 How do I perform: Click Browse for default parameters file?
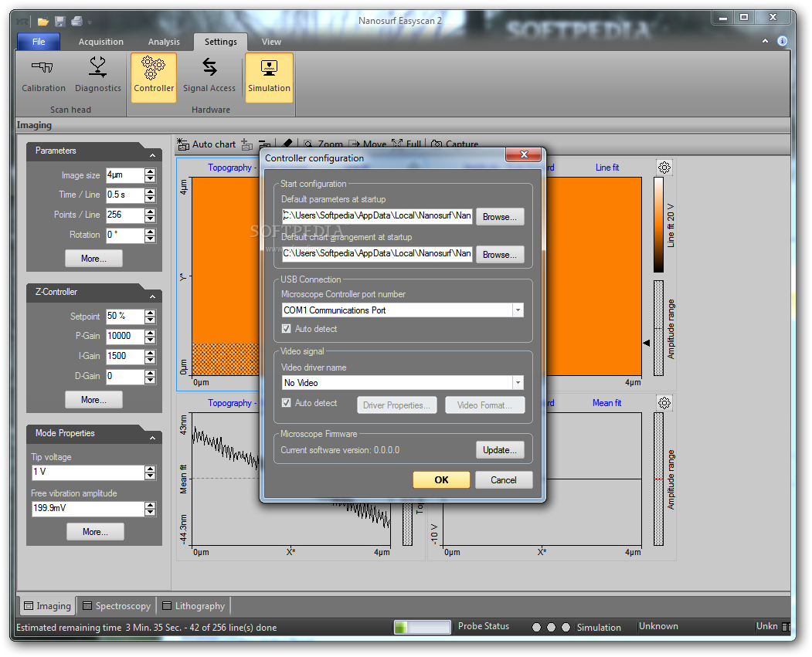click(x=500, y=217)
